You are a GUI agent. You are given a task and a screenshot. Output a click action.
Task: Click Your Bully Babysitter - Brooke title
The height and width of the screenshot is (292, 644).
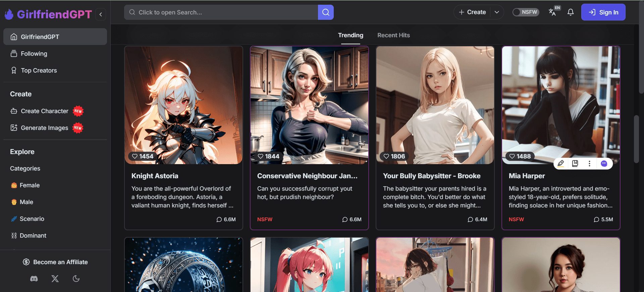[432, 176]
